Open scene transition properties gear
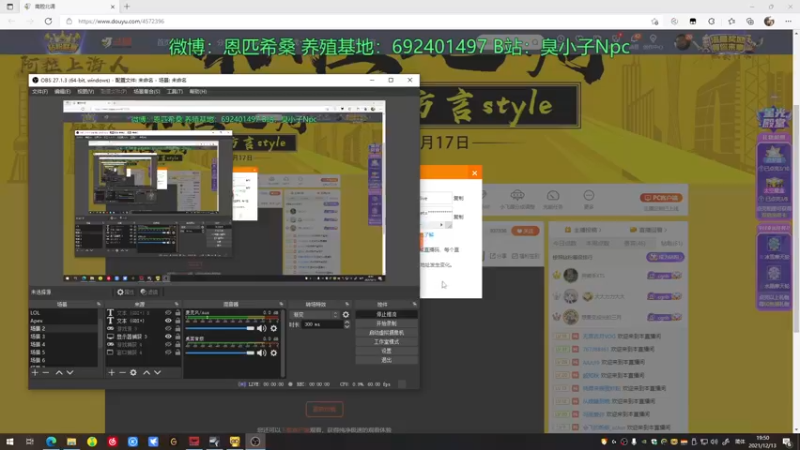800x450 pixels. point(346,315)
